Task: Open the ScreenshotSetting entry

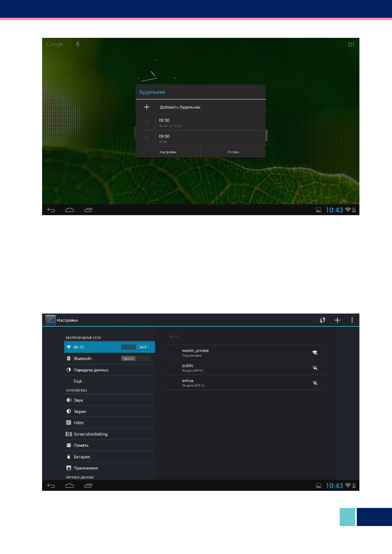Action: [91, 434]
